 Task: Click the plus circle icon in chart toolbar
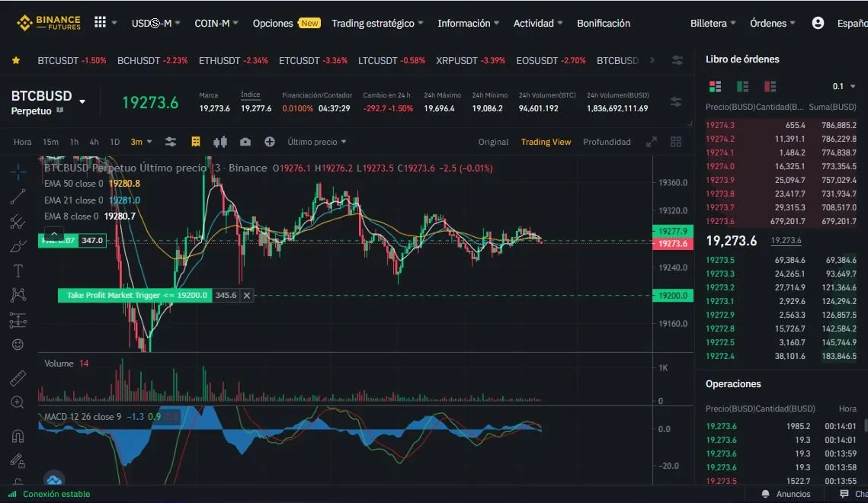270,143
